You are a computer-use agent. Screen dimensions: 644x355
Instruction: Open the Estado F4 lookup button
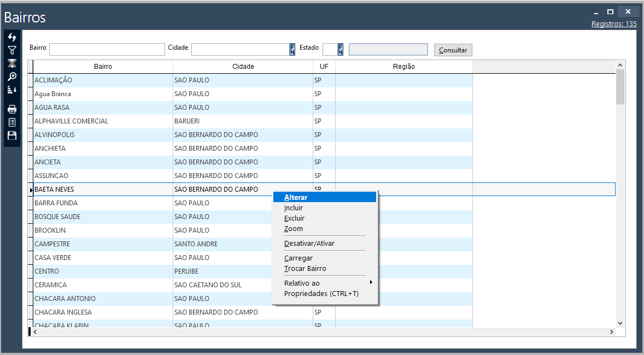pos(340,50)
